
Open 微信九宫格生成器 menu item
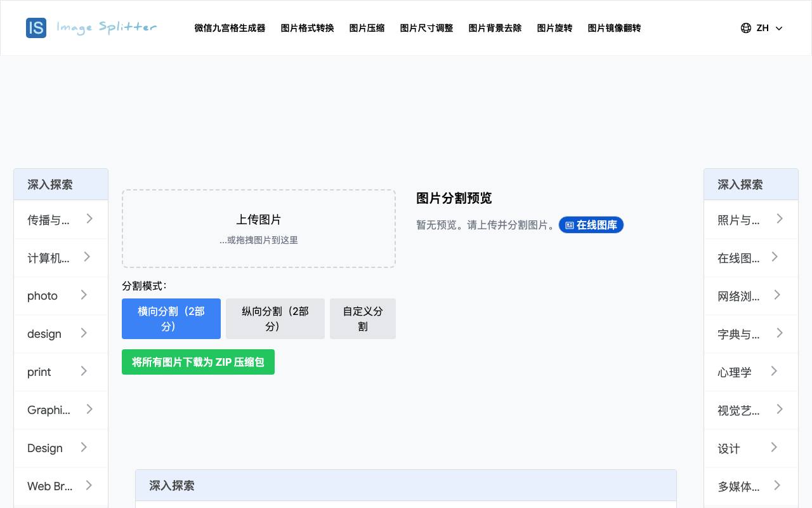coord(230,28)
